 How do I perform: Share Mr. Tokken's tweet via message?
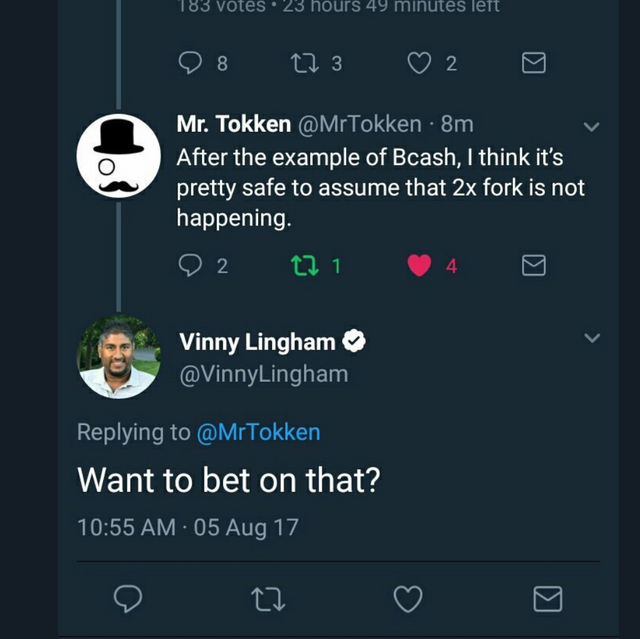click(535, 265)
